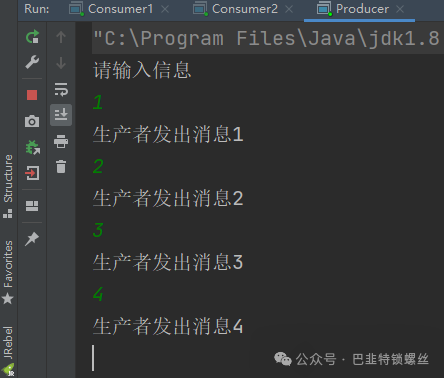This screenshot has height=378, width=444.
Task: Open the Structure tool window
Action: click(8, 186)
